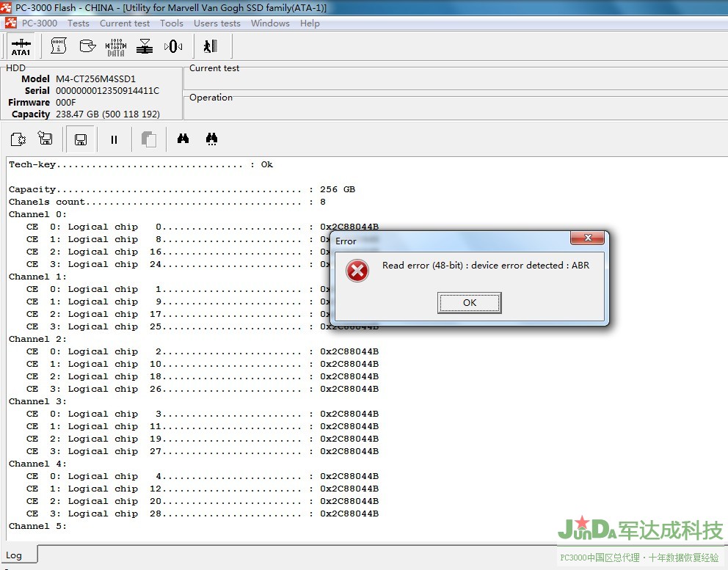Click the greyed copy pages icon
Screen dimensions: 728x570
point(148,139)
